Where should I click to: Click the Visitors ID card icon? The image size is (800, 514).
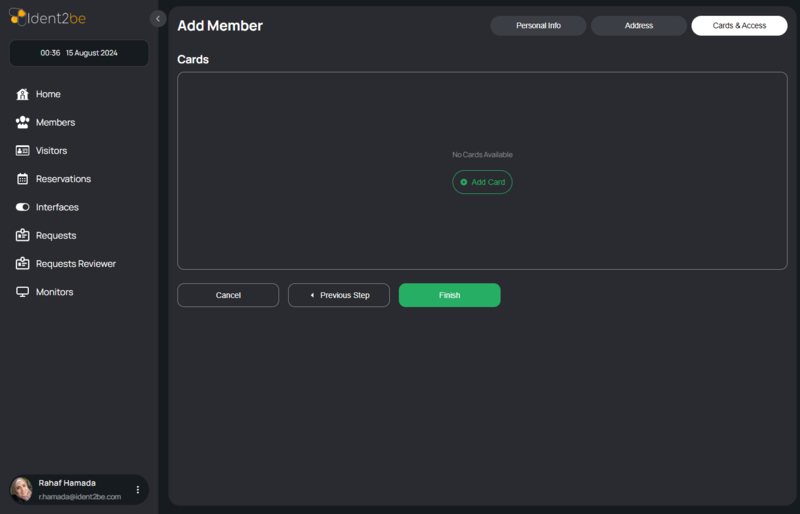point(22,151)
